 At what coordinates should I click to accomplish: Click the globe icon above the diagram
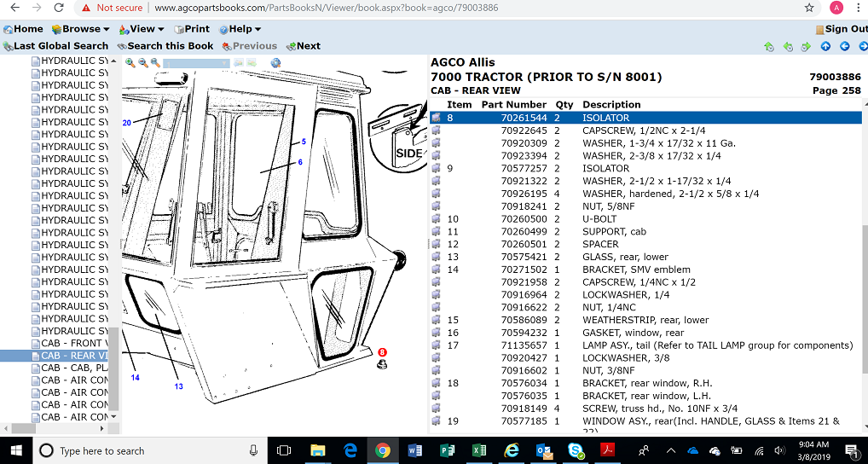pyautogui.click(x=275, y=63)
